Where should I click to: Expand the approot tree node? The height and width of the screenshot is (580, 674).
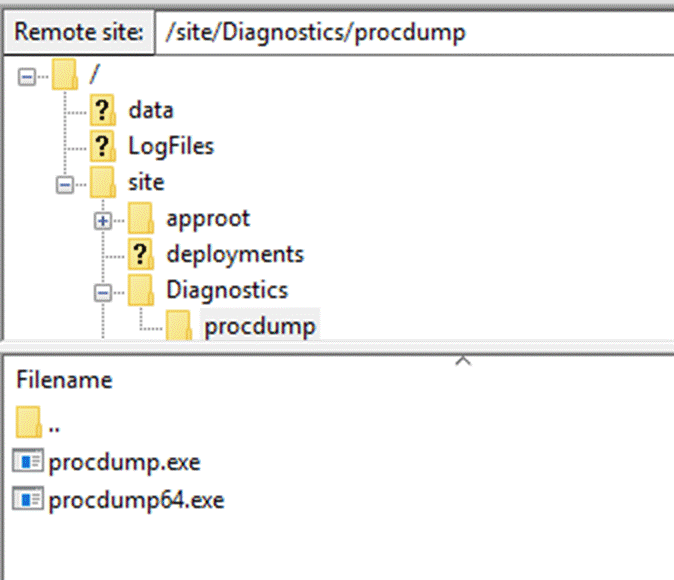[103, 219]
